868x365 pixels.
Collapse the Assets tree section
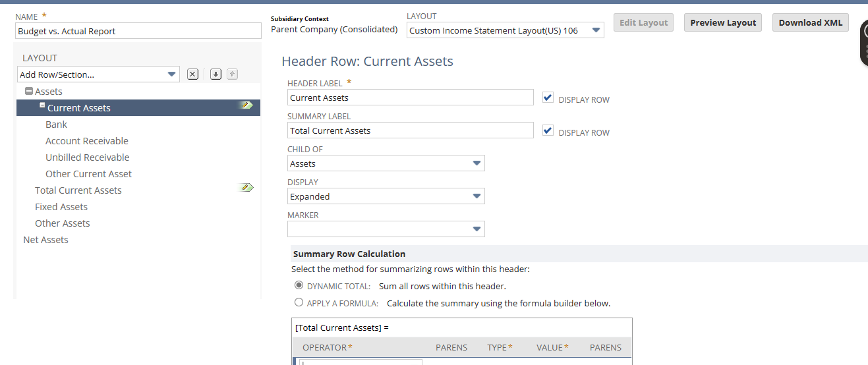coord(28,92)
